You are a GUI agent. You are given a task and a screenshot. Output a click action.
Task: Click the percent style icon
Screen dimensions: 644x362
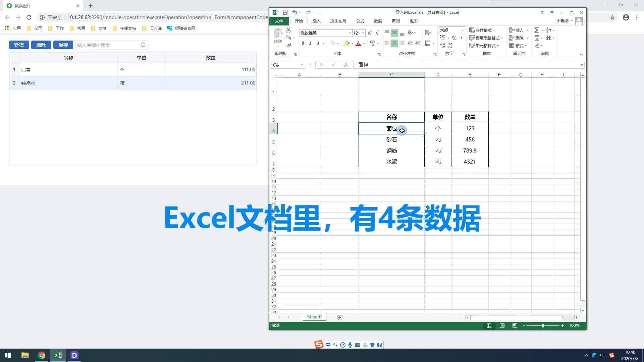tap(454, 38)
